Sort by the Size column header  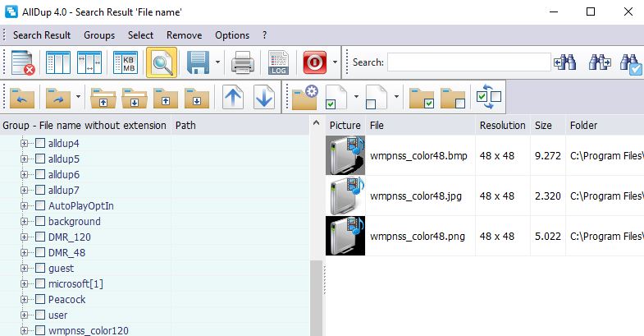pyautogui.click(x=548, y=126)
